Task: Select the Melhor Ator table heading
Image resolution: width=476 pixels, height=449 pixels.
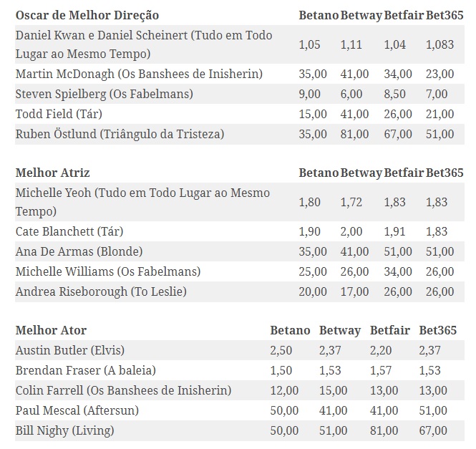Action: [x=51, y=330]
